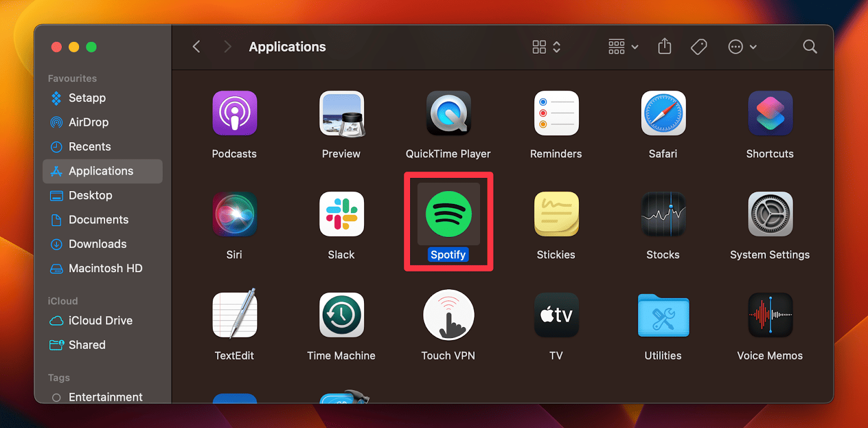868x428 pixels.
Task: Select the QuickTime Player icon
Action: tap(449, 113)
